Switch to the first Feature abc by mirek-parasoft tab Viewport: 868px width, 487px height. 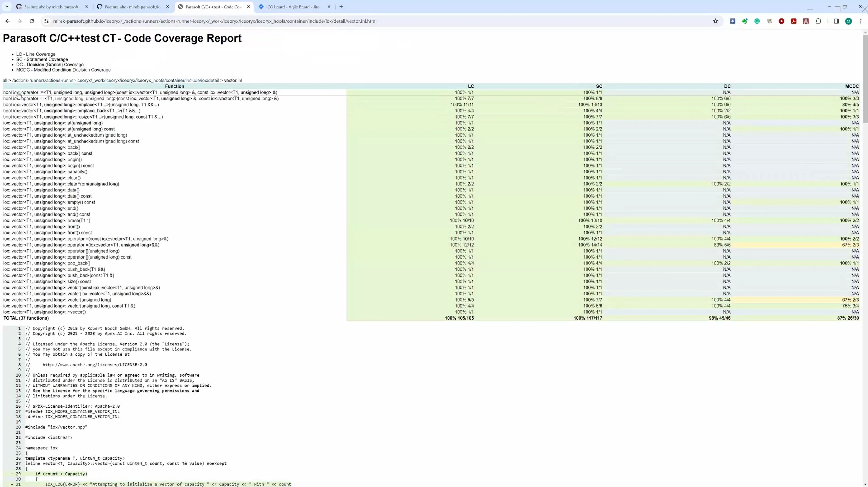click(x=52, y=7)
